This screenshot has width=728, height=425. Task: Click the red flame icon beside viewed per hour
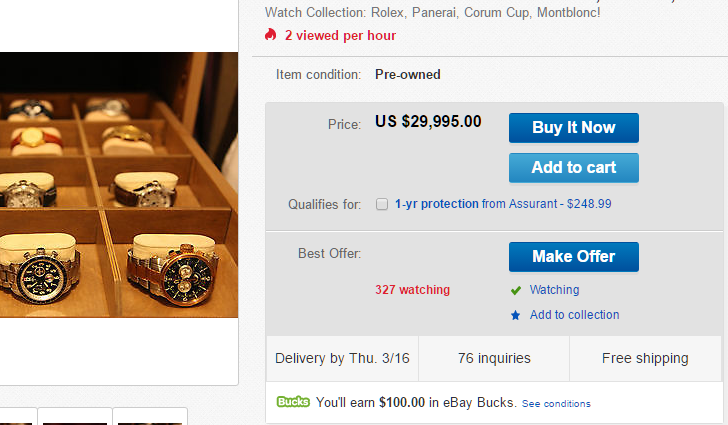coord(270,35)
